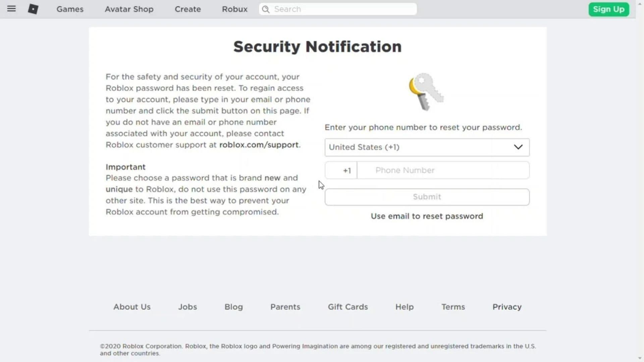
Task: Click the green Sign Up button
Action: [609, 9]
